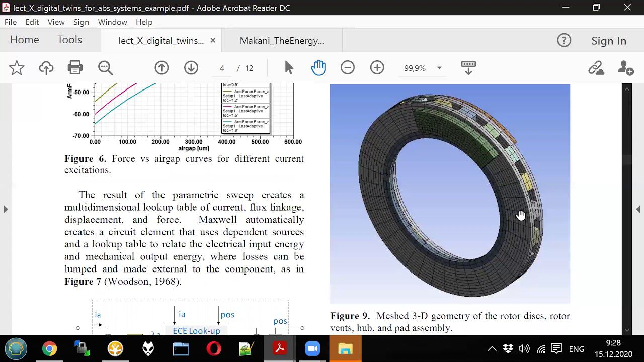The image size is (644, 362).
Task: Open the Sign menu
Action: pyautogui.click(x=81, y=22)
